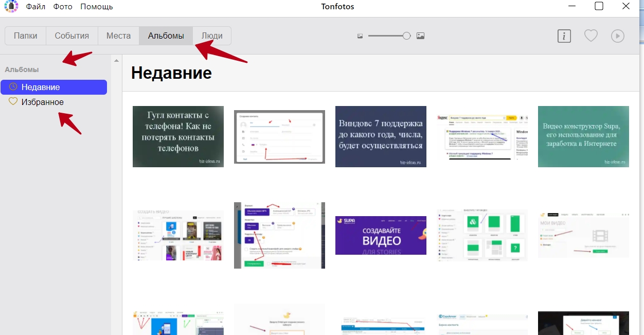This screenshot has height=335, width=644.
Task: Click the sidebar scrollbar up arrow
Action: pos(117,61)
